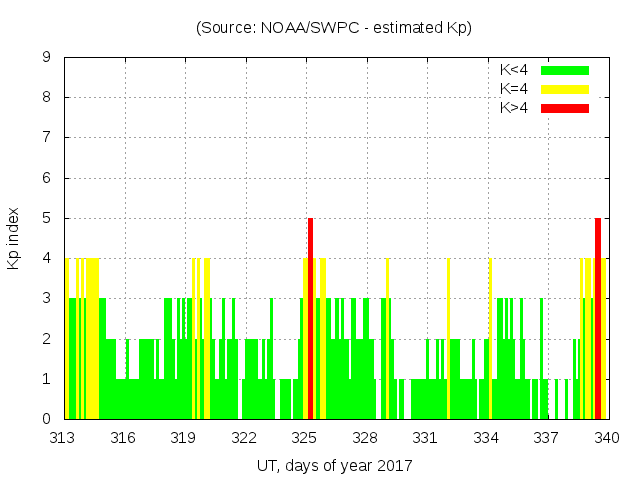Select the x-axis tick label 319
The height and width of the screenshot is (480, 640).
pos(184,437)
